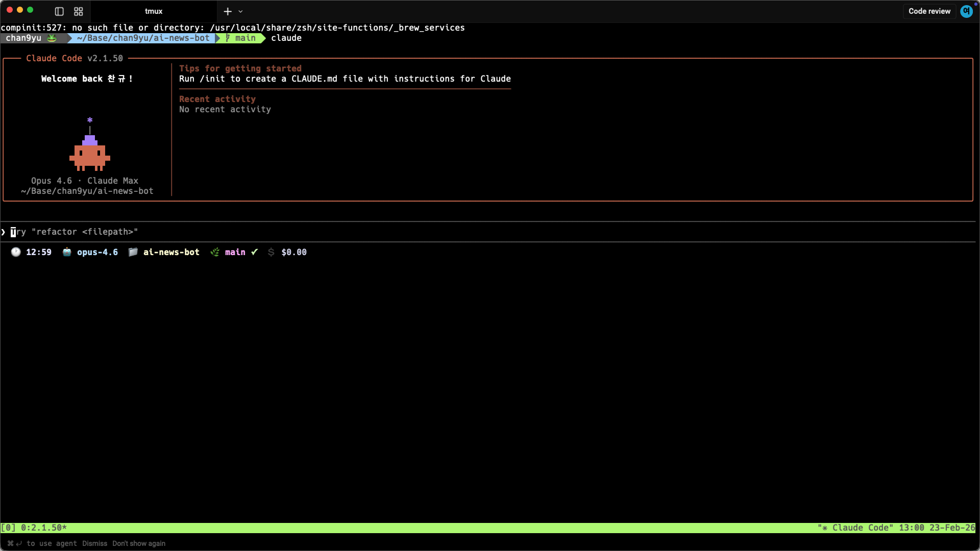The height and width of the screenshot is (551, 980).
Task: Click the tmux window 0:2.1.50 label
Action: [43, 528]
